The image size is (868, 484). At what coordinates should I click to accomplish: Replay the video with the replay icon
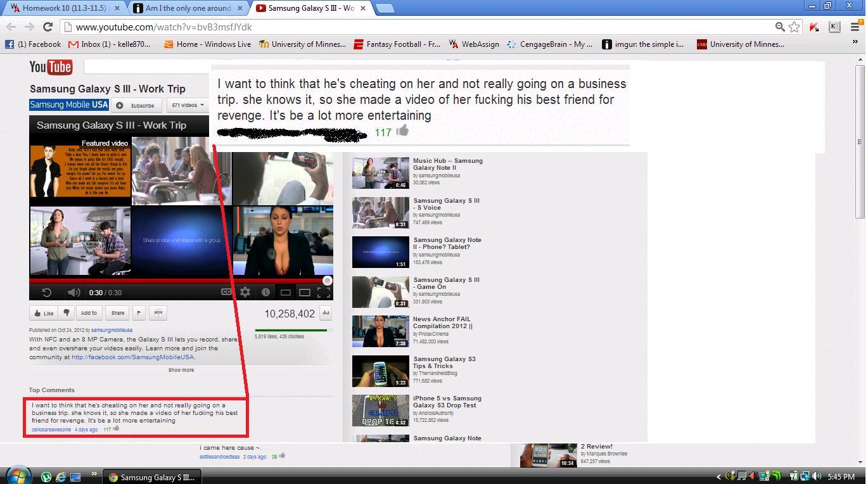[46, 292]
